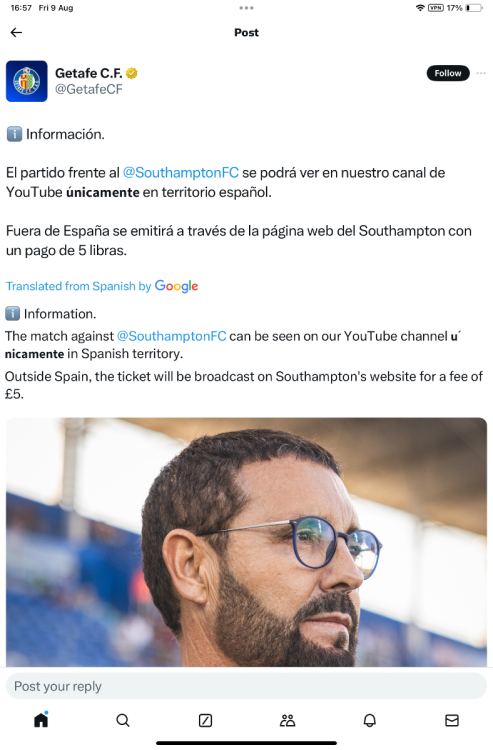This screenshot has height=750, width=493.
Task: Open the @SouthamptonFC mention in the Spanish text
Action: (x=181, y=173)
